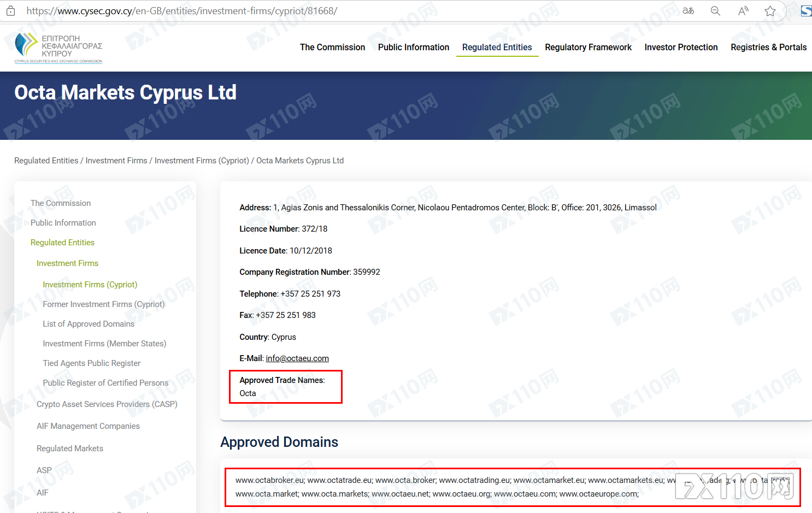Click the Approved Trade Names label
Image resolution: width=812 pixels, height=513 pixels.
(x=282, y=380)
